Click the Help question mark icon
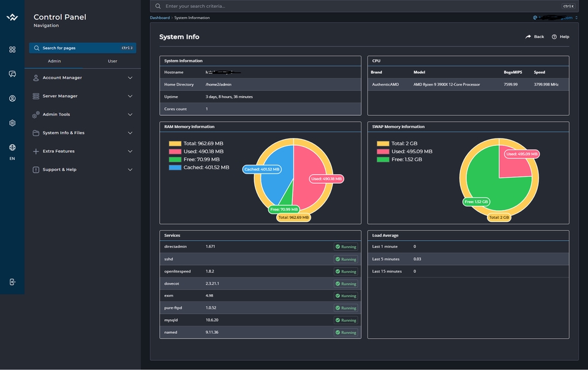 coord(554,37)
